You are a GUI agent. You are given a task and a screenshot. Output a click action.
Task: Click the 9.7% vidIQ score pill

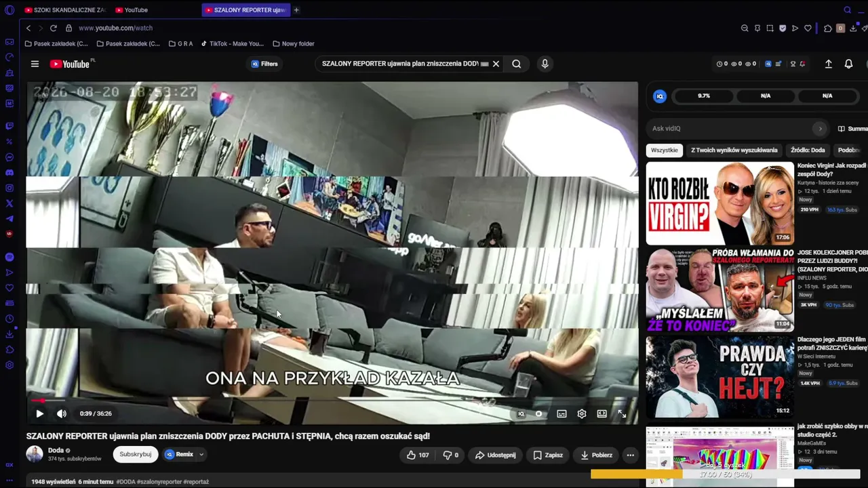point(704,96)
